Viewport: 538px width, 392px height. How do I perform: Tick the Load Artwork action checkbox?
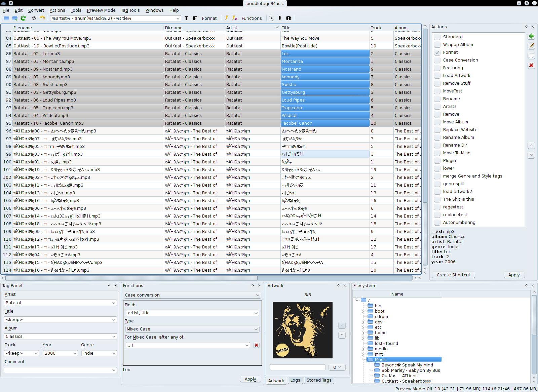pos(437,76)
